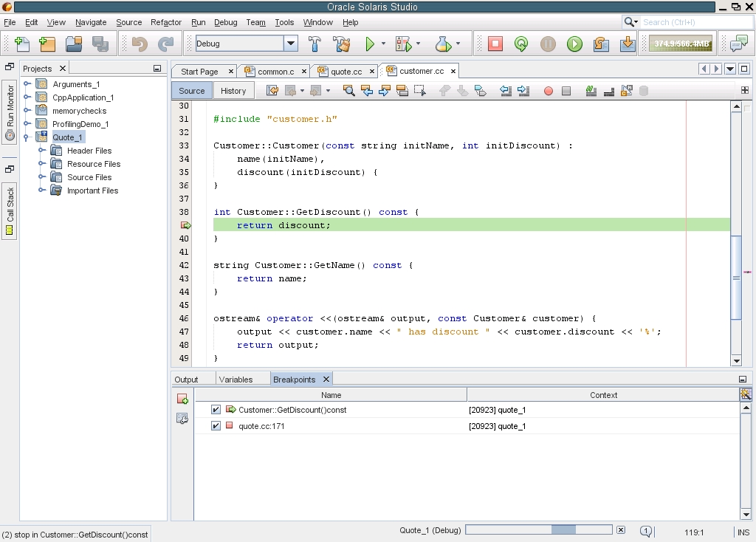This screenshot has width=756, height=542.
Task: Click the Open Project folder icon
Action: [74, 44]
